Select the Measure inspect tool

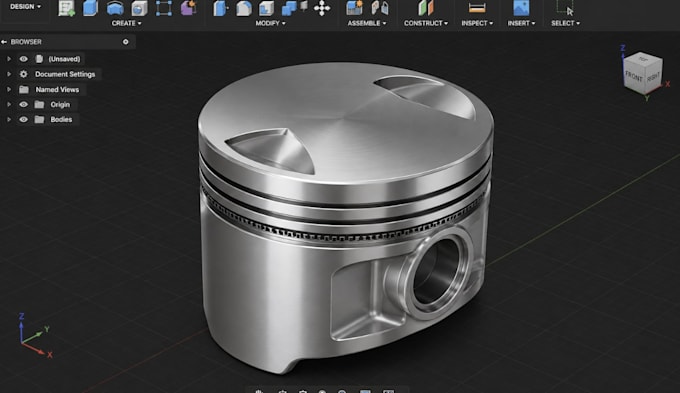click(477, 8)
